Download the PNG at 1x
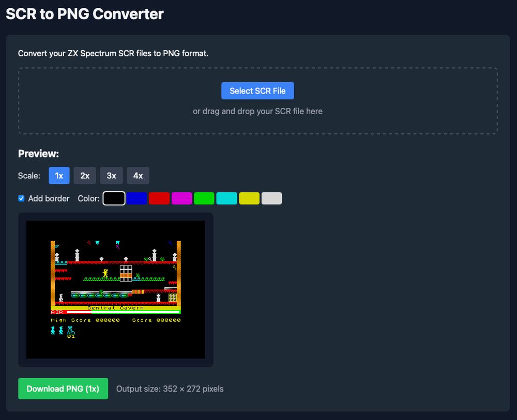 click(x=63, y=388)
